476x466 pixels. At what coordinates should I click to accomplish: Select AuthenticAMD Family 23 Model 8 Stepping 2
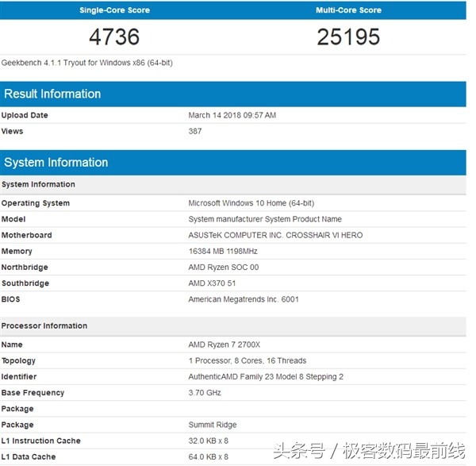click(266, 376)
